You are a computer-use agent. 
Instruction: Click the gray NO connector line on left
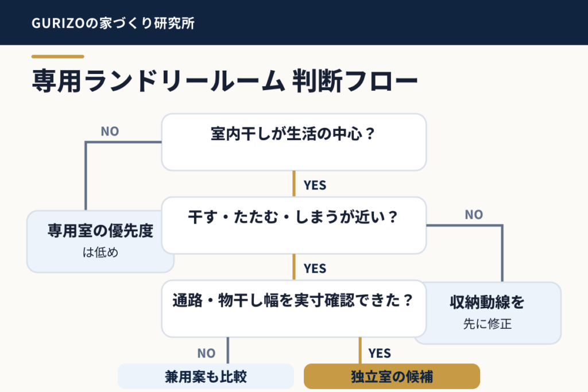tap(86, 176)
